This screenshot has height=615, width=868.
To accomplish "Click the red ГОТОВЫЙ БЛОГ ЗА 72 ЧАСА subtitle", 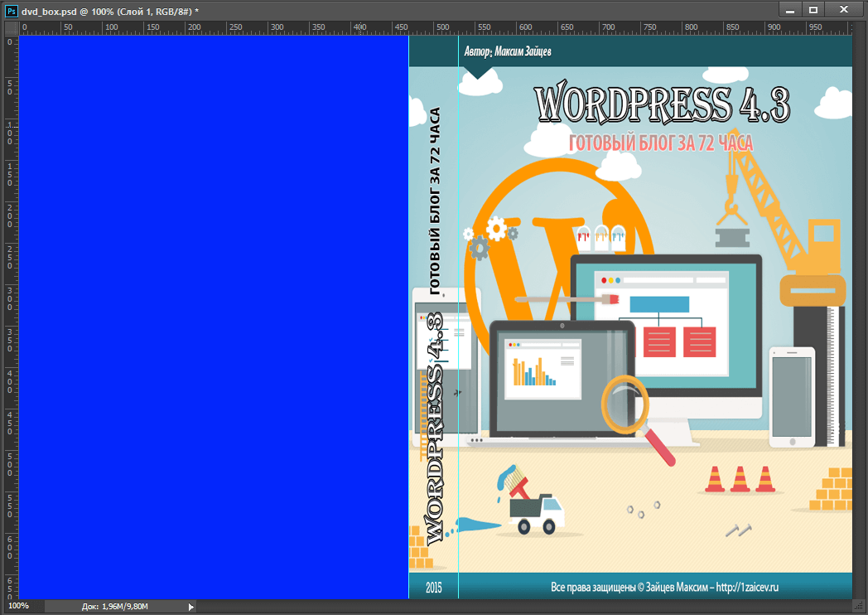I will pyautogui.click(x=661, y=143).
